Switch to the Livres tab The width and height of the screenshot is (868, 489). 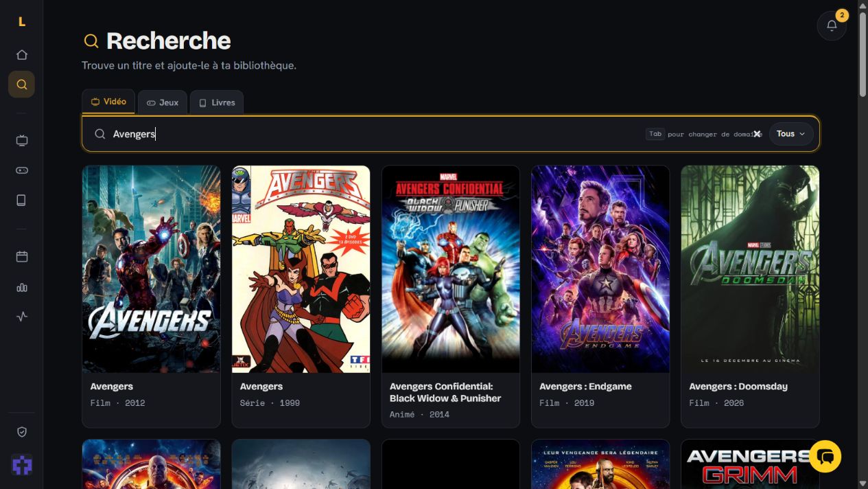[216, 102]
